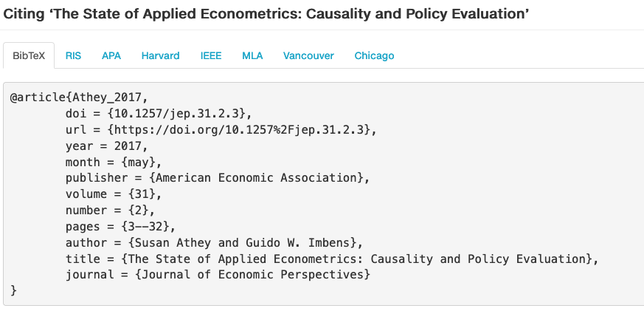The width and height of the screenshot is (644, 311).
Task: Select the Harvard citation tab
Action: click(x=160, y=55)
